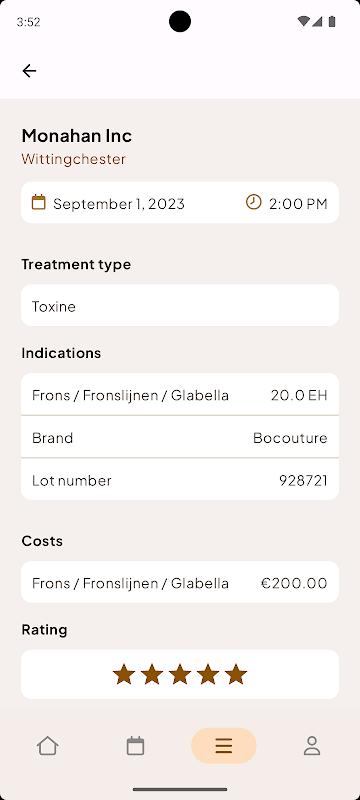Screen dimensions: 360x800
Task: Open the profile person icon
Action: pos(312,746)
